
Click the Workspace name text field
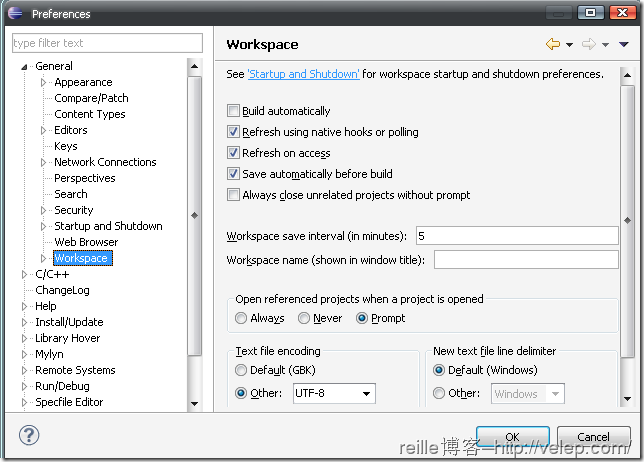coord(525,260)
